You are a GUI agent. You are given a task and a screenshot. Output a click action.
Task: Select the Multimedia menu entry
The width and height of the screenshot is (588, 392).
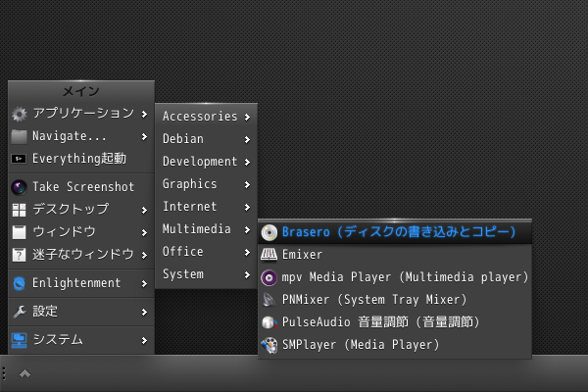206,229
